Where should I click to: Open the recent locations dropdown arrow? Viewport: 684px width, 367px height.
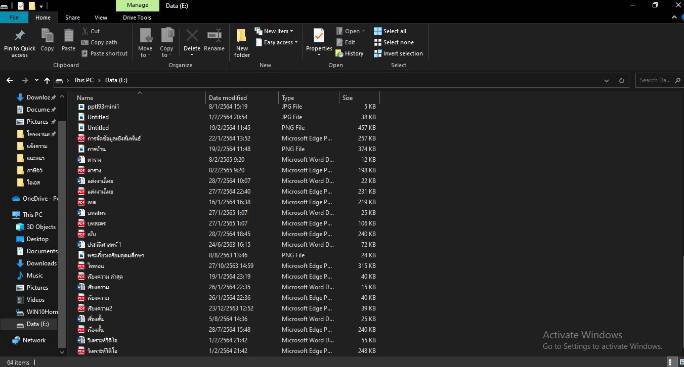[x=36, y=80]
